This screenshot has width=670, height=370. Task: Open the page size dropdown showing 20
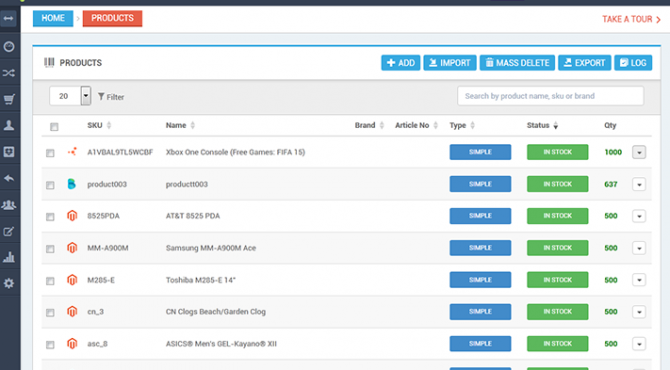point(70,96)
